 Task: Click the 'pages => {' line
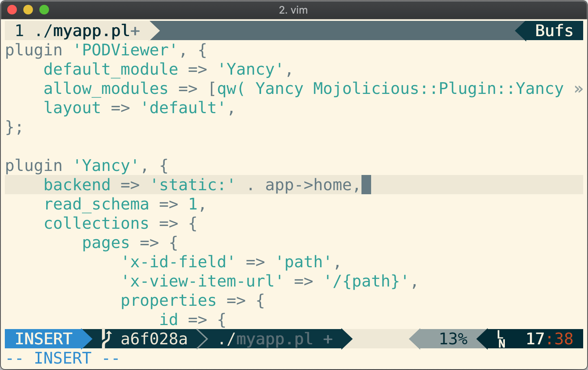click(x=130, y=243)
